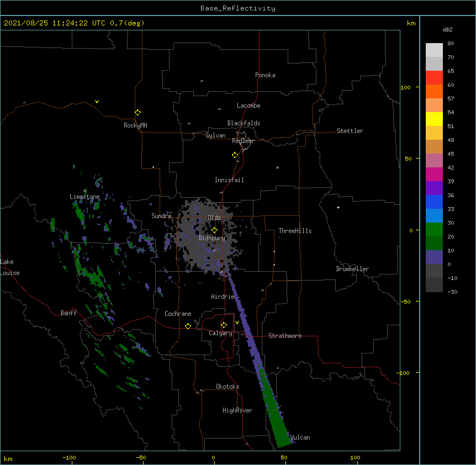Click the Innisfail city label
This screenshot has width=476, height=465.
point(229,180)
